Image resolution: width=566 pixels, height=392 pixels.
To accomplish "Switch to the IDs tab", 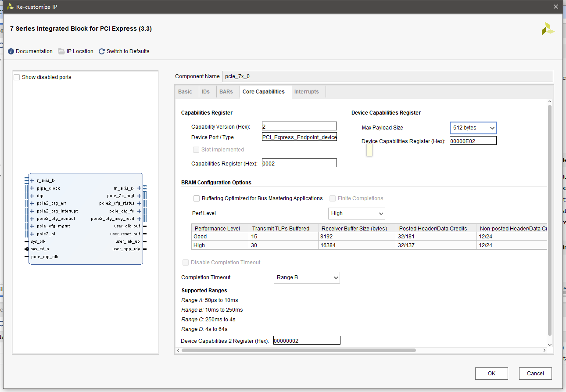I will [x=206, y=92].
